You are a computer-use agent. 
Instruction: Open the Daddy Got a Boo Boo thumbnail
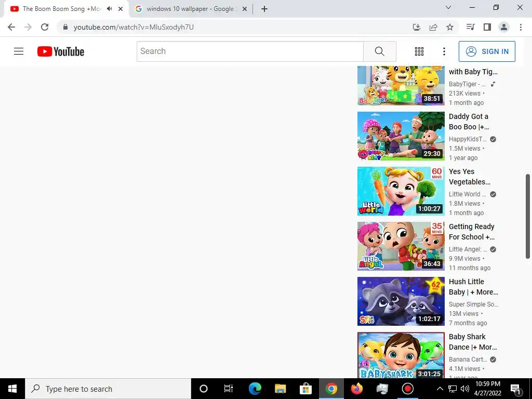(x=401, y=136)
